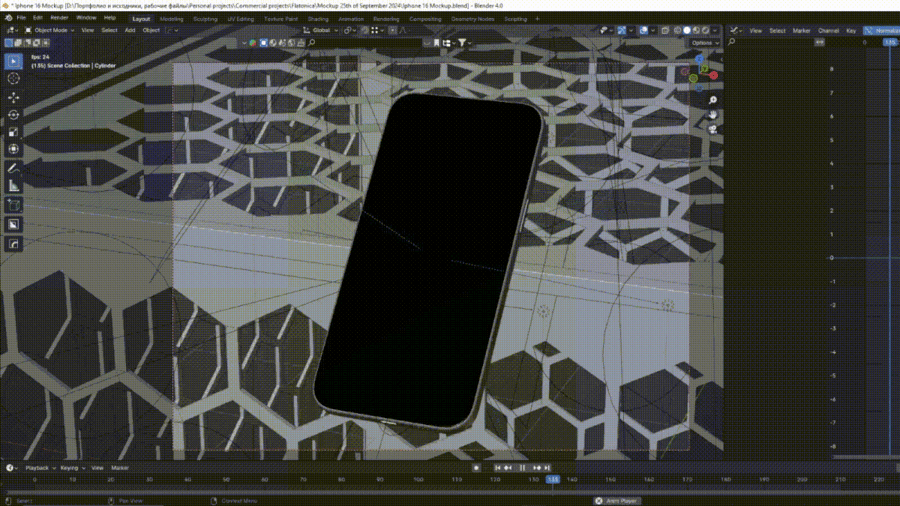Click the pan view hand icon
The width and height of the screenshot is (900, 506).
click(712, 115)
